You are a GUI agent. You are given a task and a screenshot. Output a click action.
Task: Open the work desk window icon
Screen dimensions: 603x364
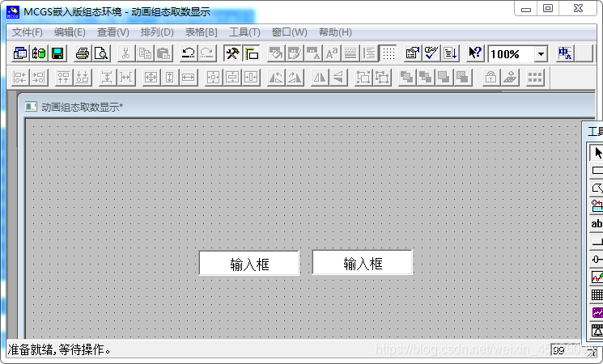pyautogui.click(x=20, y=53)
